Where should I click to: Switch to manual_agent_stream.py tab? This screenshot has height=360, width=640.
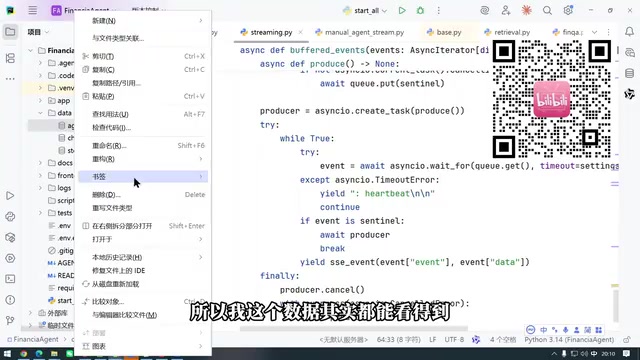point(360,32)
